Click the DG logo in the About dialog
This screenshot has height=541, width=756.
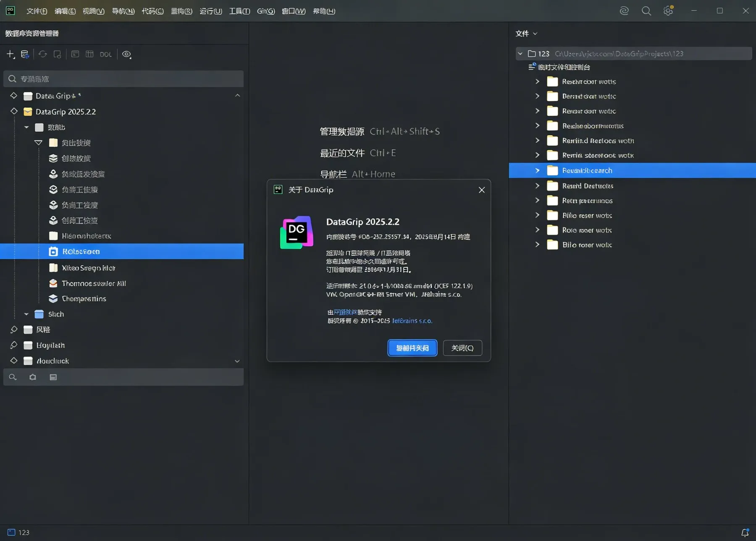tap(297, 233)
